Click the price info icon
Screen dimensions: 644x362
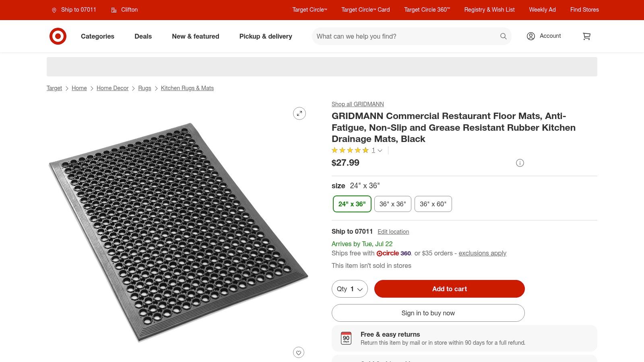520,163
